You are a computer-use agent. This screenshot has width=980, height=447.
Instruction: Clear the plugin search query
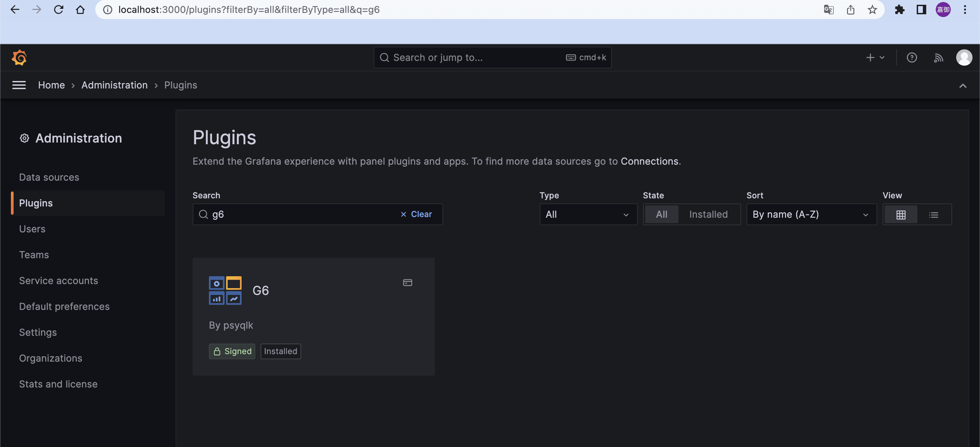pos(416,215)
